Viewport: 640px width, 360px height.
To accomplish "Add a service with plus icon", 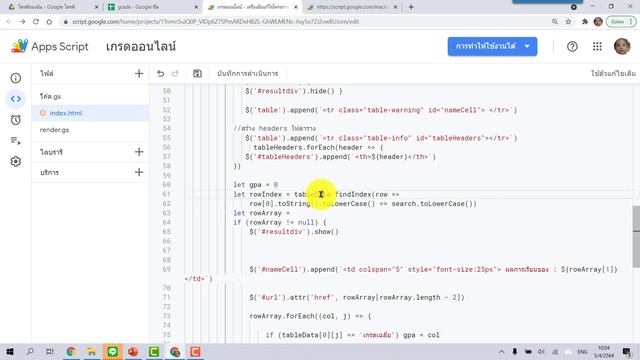I will [x=139, y=172].
